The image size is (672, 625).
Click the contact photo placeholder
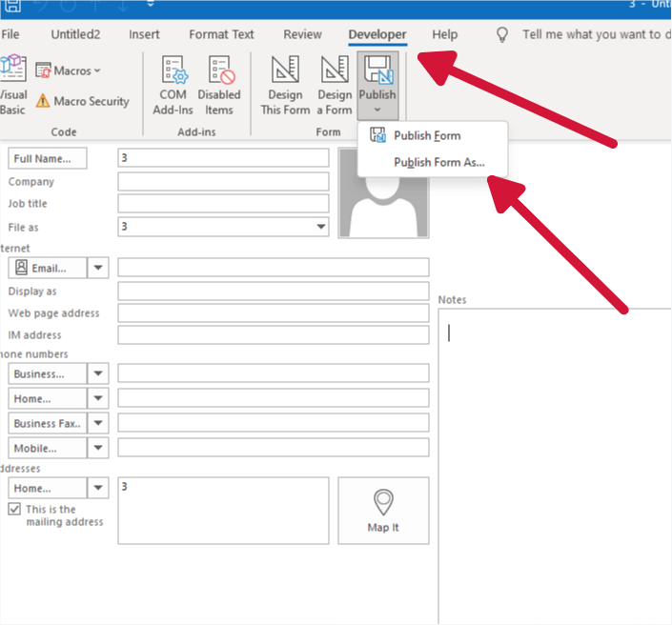(383, 192)
